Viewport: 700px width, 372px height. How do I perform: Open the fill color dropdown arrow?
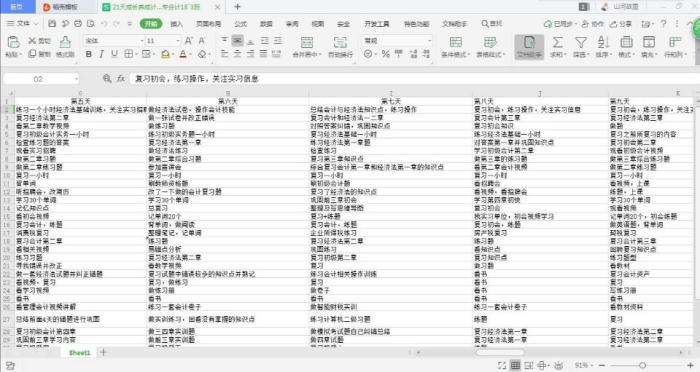[172, 54]
